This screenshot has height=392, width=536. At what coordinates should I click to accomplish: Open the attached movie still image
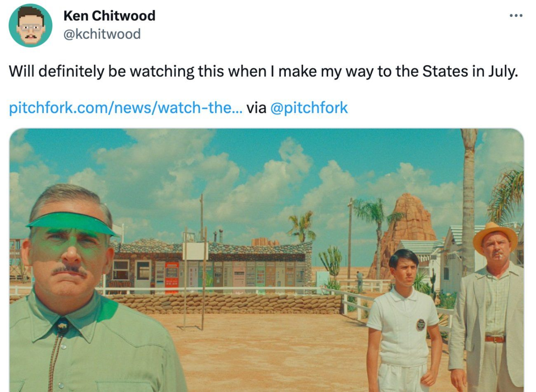click(x=266, y=260)
